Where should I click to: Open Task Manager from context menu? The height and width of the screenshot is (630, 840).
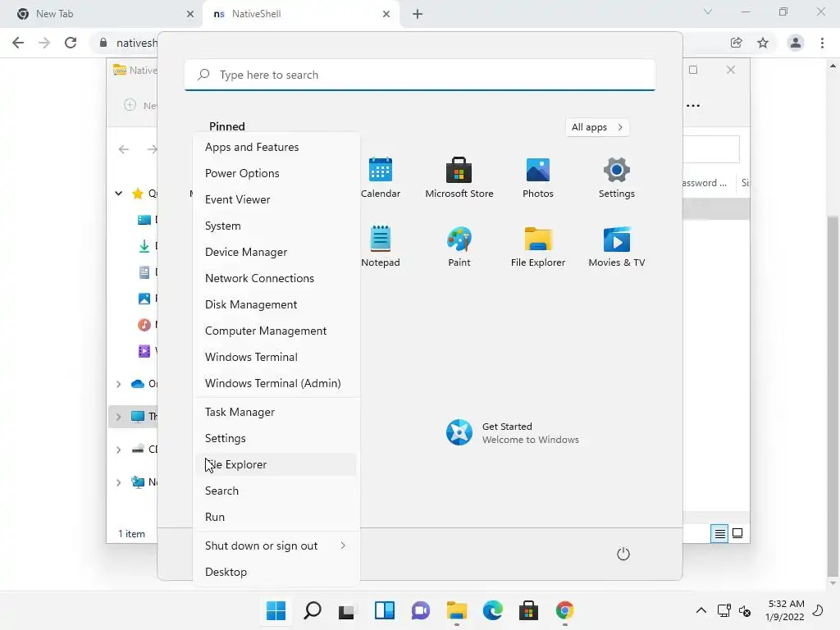(276, 413)
